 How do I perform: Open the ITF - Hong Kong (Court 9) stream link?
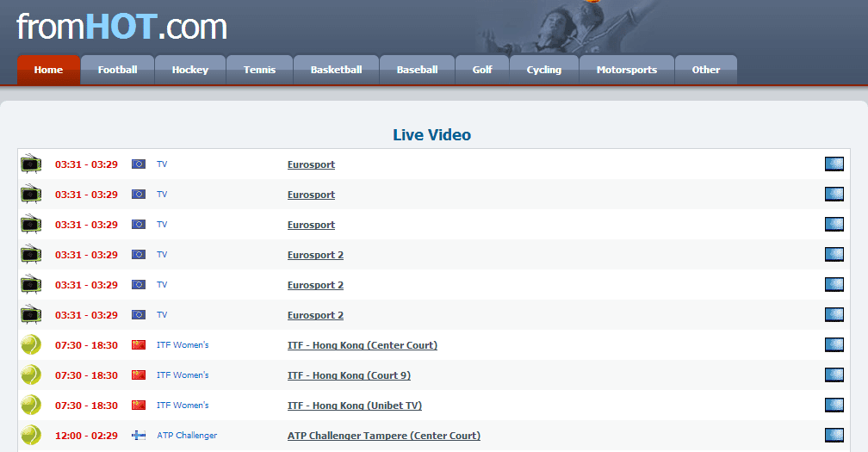coord(349,375)
